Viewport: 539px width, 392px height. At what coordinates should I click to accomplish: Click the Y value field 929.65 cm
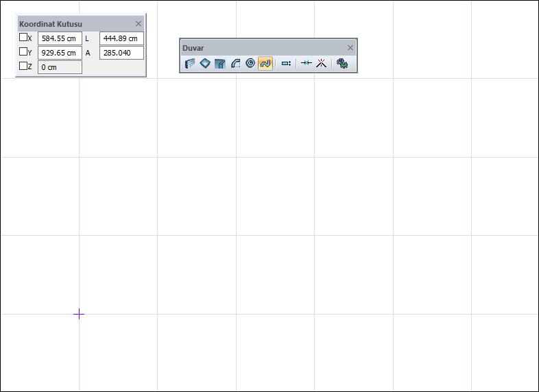point(60,53)
